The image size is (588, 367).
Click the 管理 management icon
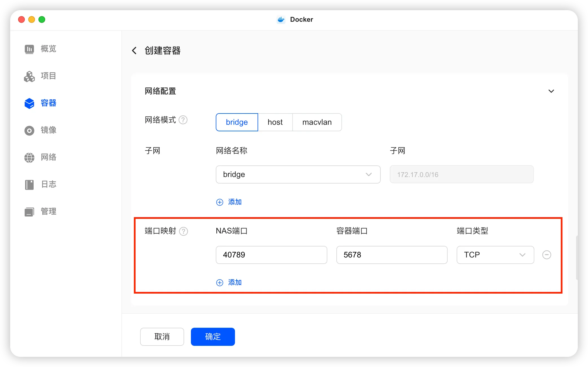pyautogui.click(x=29, y=212)
